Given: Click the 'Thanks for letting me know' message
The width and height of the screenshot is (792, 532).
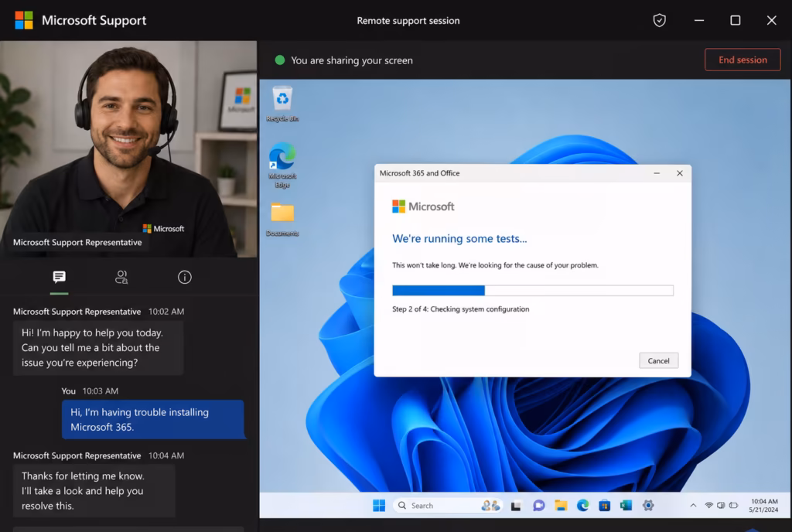Looking at the screenshot, I should (94, 490).
